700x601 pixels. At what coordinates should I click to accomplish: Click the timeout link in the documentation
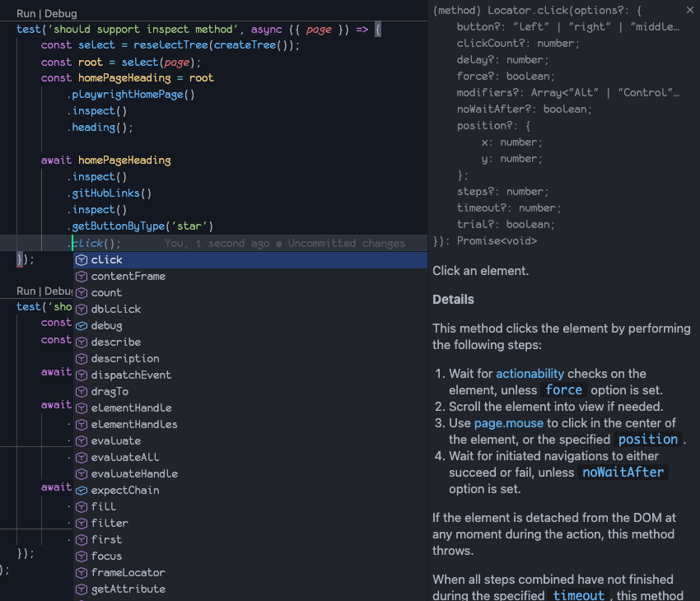click(x=579, y=594)
